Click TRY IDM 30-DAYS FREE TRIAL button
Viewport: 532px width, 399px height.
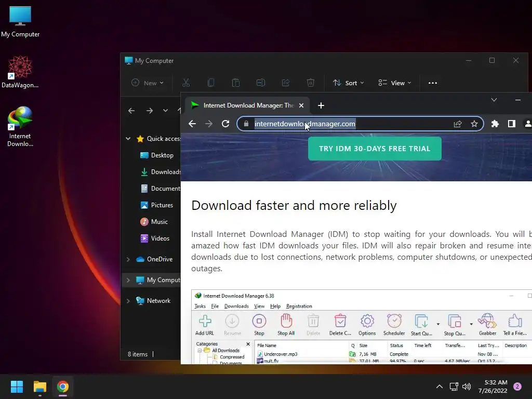[375, 149]
